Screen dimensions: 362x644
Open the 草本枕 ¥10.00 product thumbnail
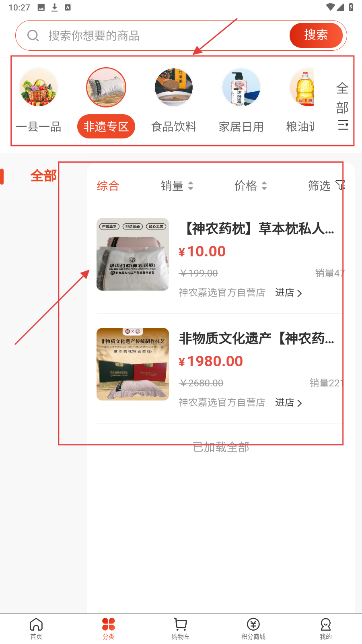(x=133, y=254)
